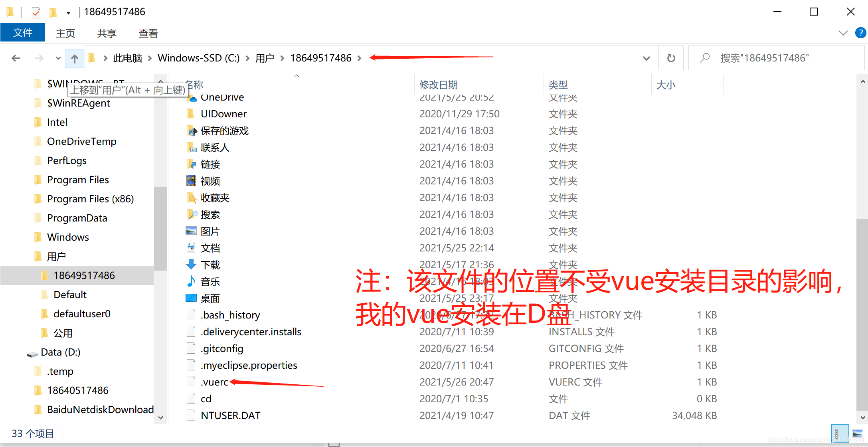Select the 搜索 folder icon
Screen dimensions: 868x447
coord(191,215)
